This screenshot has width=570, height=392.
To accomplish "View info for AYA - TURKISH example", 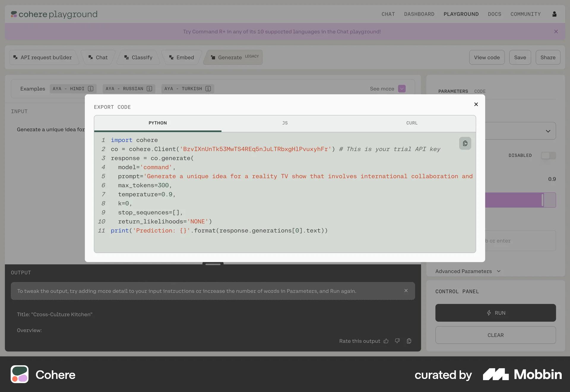I will (208, 88).
